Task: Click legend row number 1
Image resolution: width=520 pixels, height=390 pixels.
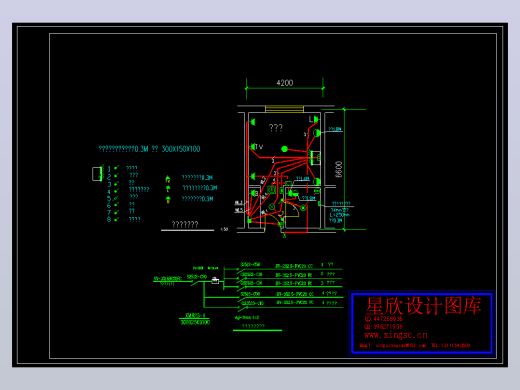Action: tap(109, 169)
